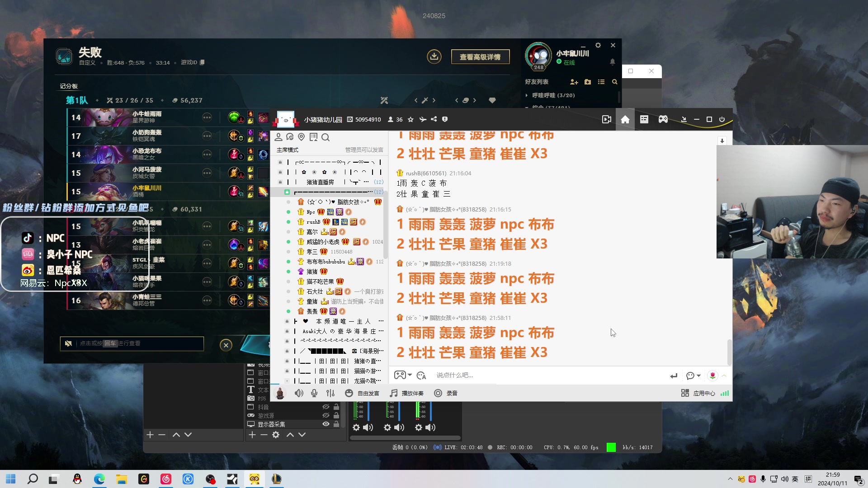Image resolution: width=868 pixels, height=488 pixels.
Task: Send message with enter arrow
Action: click(x=674, y=375)
